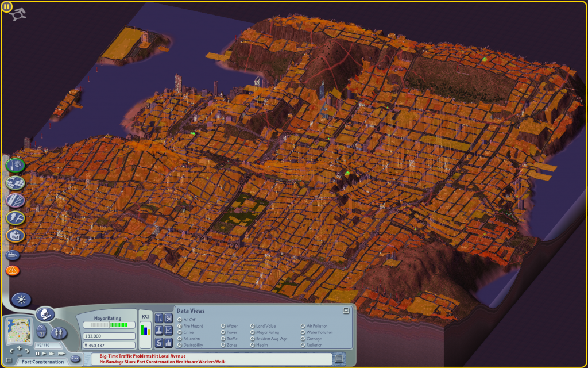588x368 pixels.
Task: Click the 1/2/110 date display
Action: tap(48, 345)
